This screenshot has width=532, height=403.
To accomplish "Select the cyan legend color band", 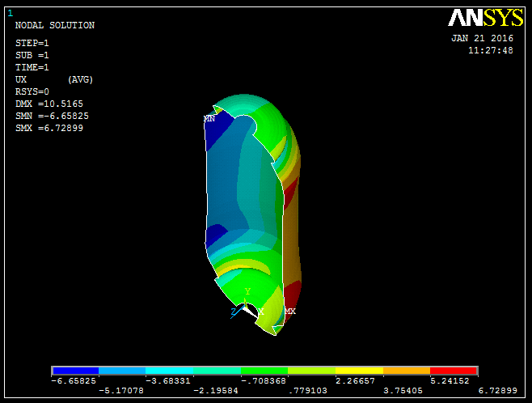I will coord(169,370).
